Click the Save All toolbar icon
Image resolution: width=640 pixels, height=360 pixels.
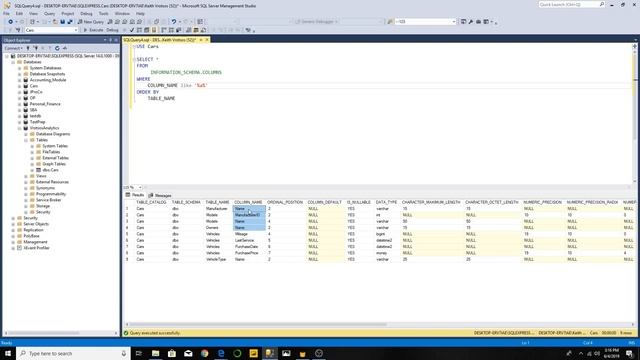click(x=70, y=22)
